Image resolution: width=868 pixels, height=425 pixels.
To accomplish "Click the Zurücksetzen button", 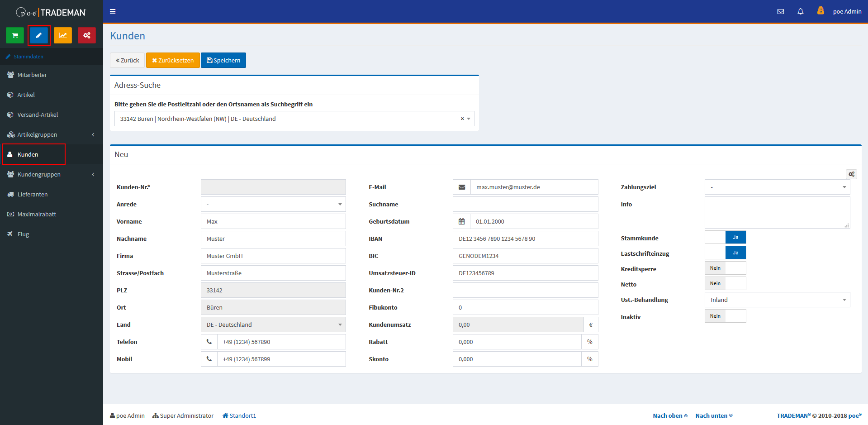I will pyautogui.click(x=173, y=60).
